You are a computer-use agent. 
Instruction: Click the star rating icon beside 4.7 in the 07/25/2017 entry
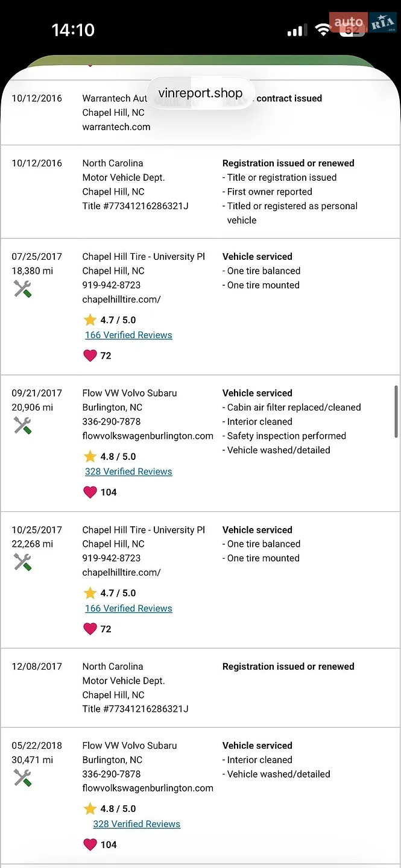click(x=90, y=320)
